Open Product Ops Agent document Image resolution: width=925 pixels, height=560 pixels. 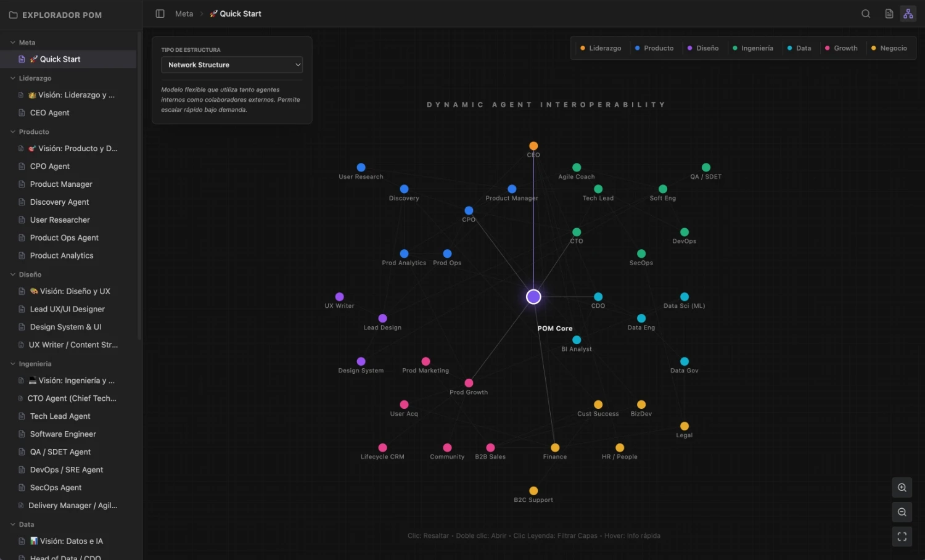click(68, 237)
